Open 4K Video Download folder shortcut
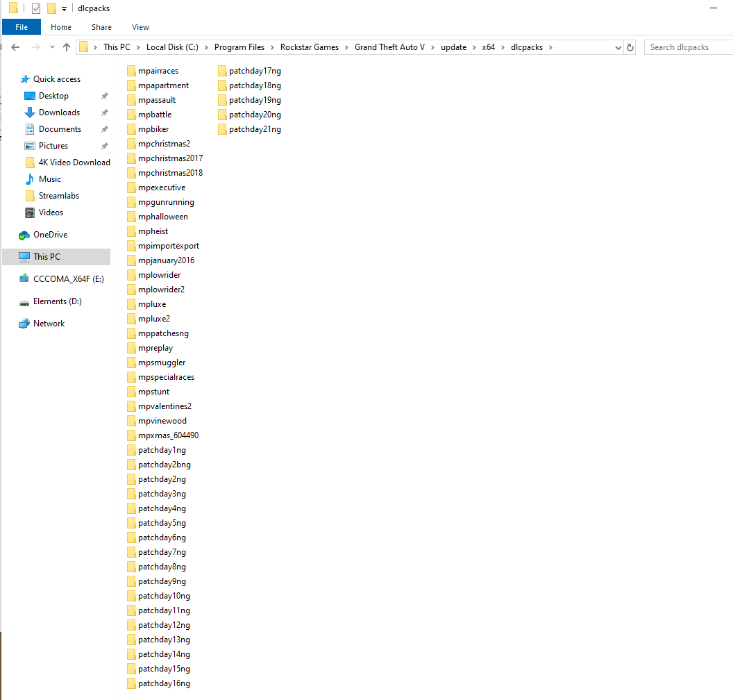The image size is (733, 700). (74, 162)
